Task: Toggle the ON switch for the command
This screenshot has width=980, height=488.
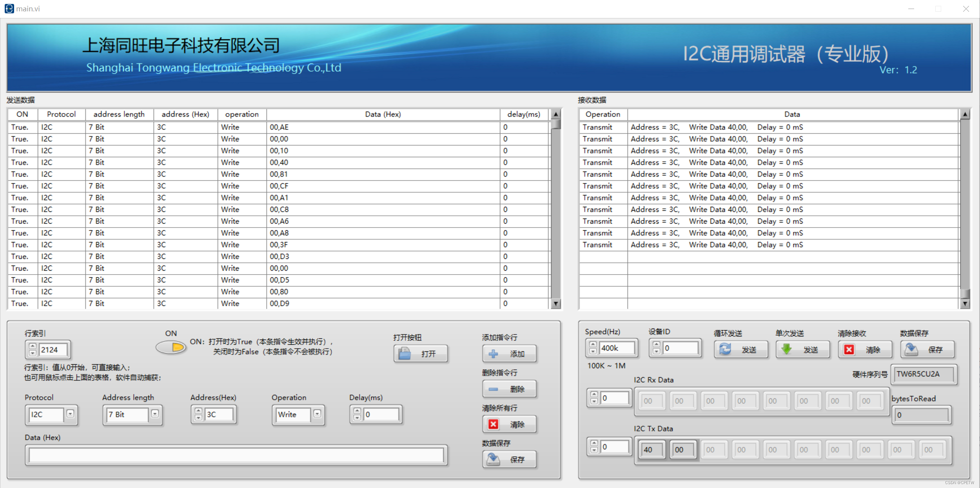Action: tap(171, 347)
